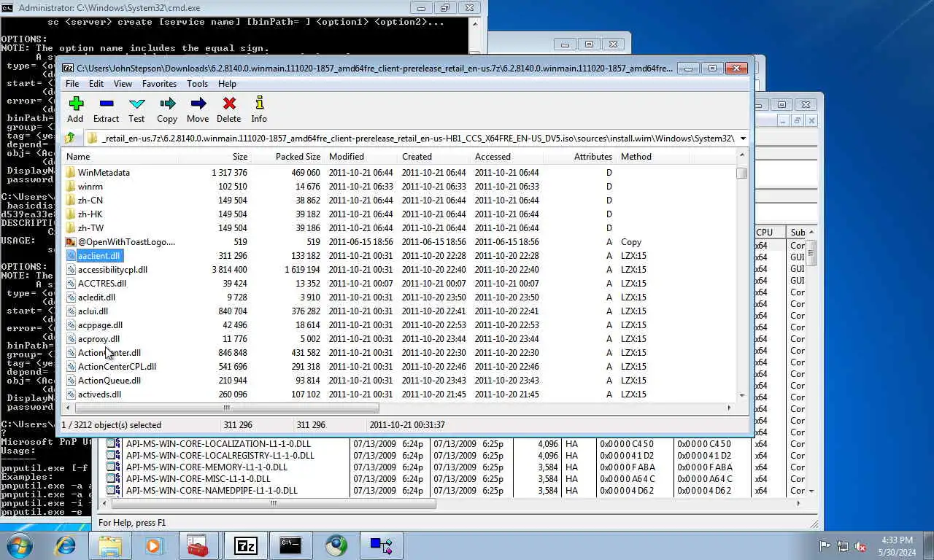Open the File menu in 7-Zip
934x560 pixels.
72,84
